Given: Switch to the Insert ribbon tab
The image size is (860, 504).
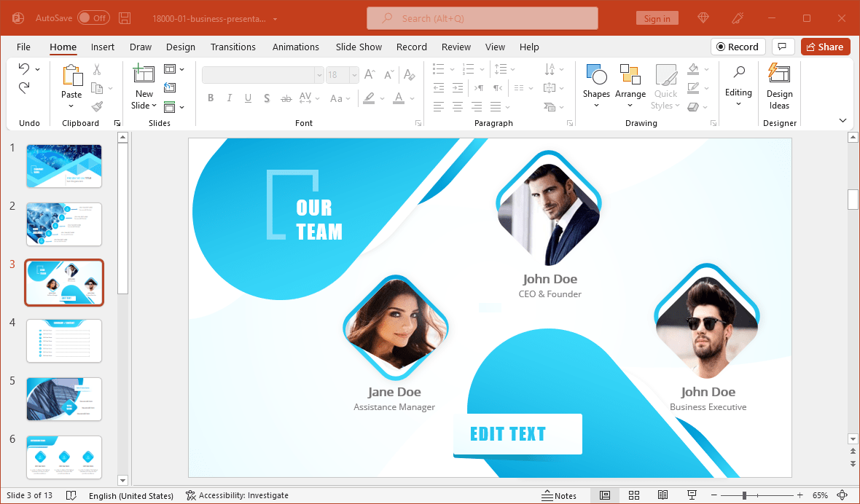Looking at the screenshot, I should [102, 47].
